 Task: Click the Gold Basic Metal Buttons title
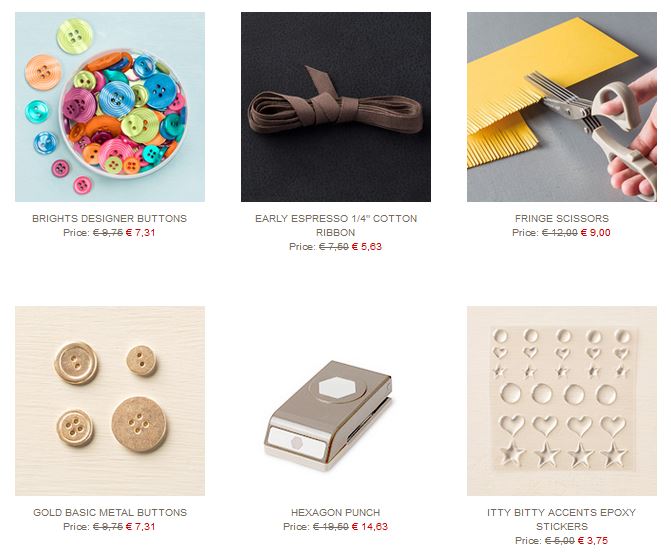coord(110,512)
